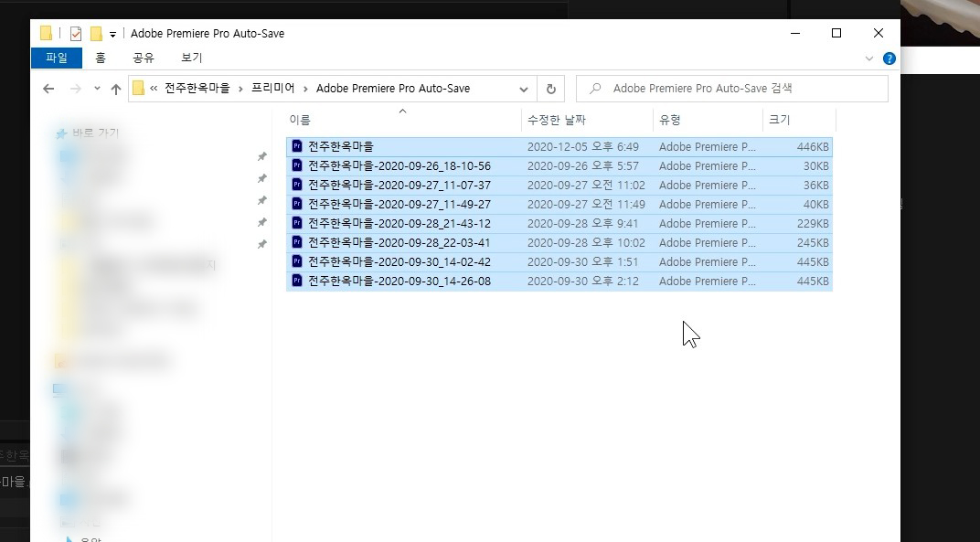
Task: Click Pr icon of 전주한옥마을-2020-09-27_11-49-27
Action: [x=297, y=204]
